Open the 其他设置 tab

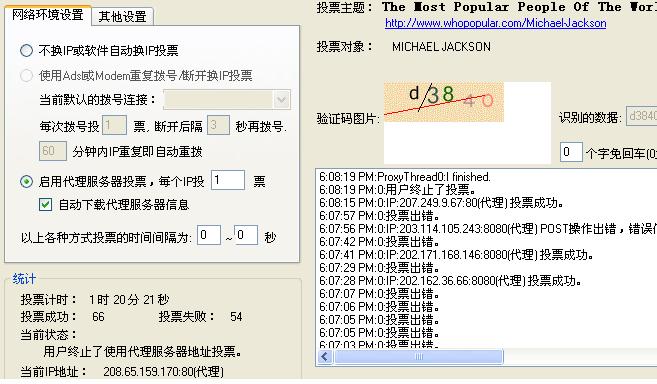122,16
